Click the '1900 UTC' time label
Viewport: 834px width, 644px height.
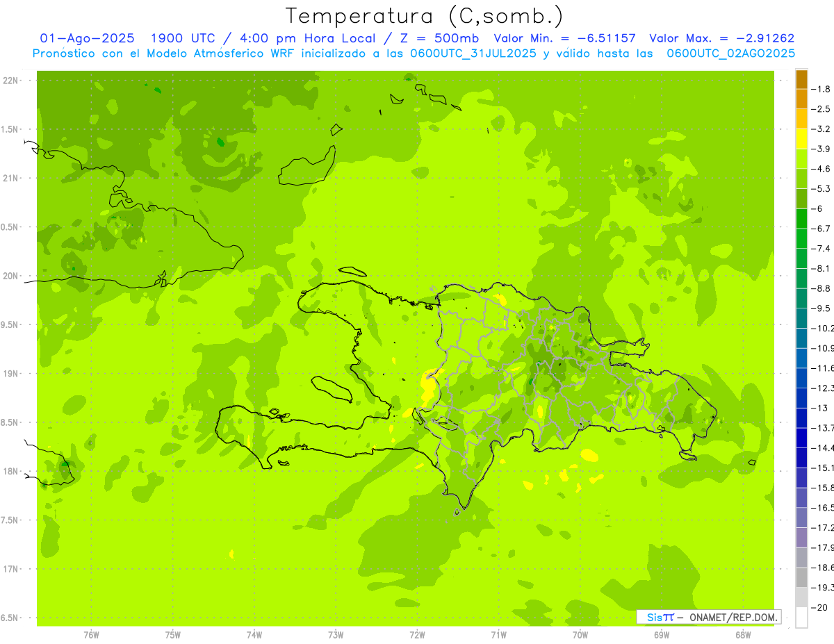183,38
